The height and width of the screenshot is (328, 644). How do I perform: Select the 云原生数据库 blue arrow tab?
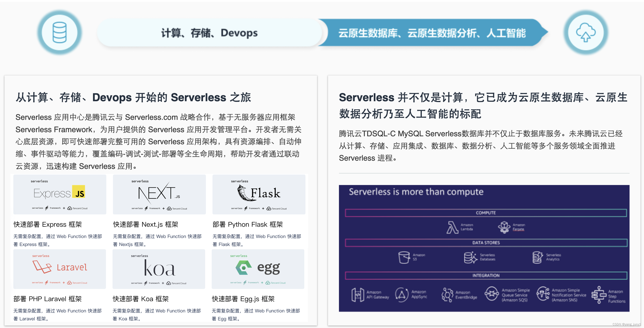[432, 33]
